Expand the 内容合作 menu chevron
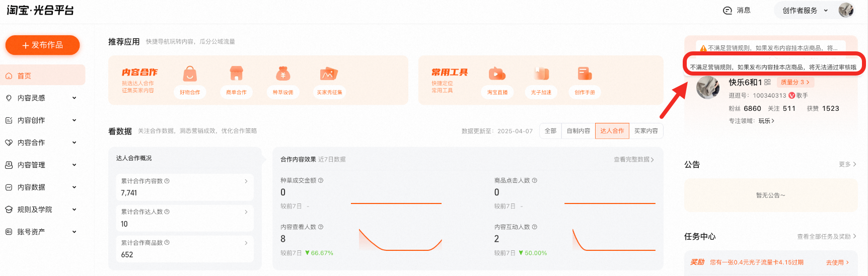The image size is (868, 276). (x=74, y=143)
